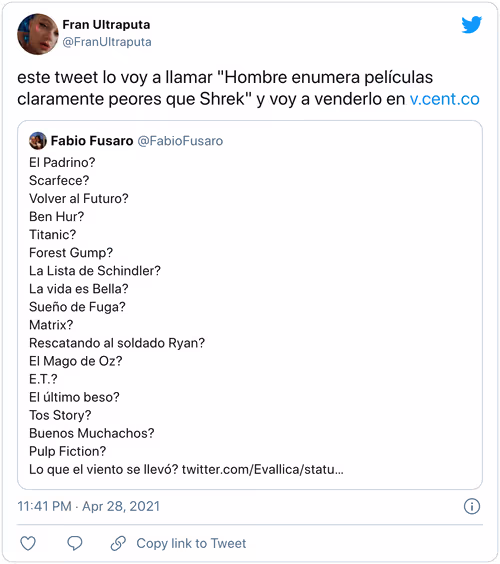Open quoted tweet at "El Padrino?" line
Image resolution: width=500 pixels, height=564 pixels.
click(x=62, y=163)
